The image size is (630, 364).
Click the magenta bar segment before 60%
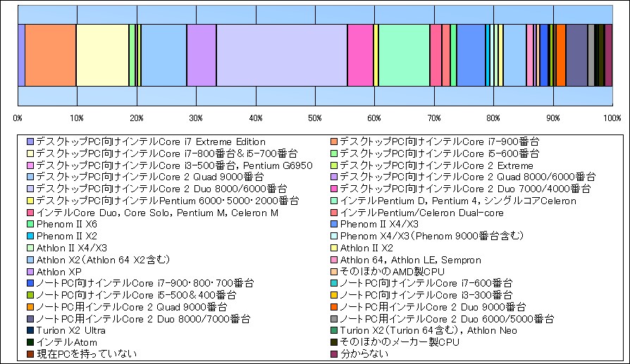point(360,56)
